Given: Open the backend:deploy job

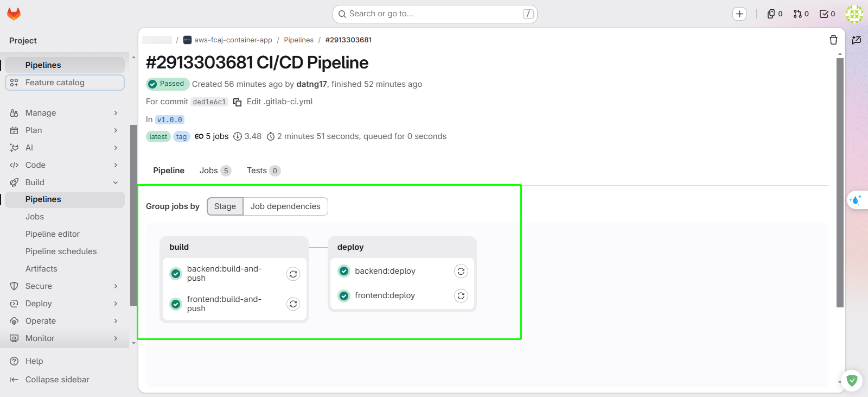Looking at the screenshot, I should coord(385,271).
